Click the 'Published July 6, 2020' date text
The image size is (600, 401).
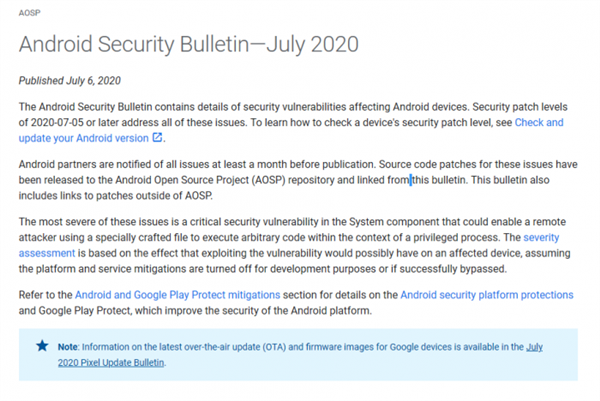[70, 81]
